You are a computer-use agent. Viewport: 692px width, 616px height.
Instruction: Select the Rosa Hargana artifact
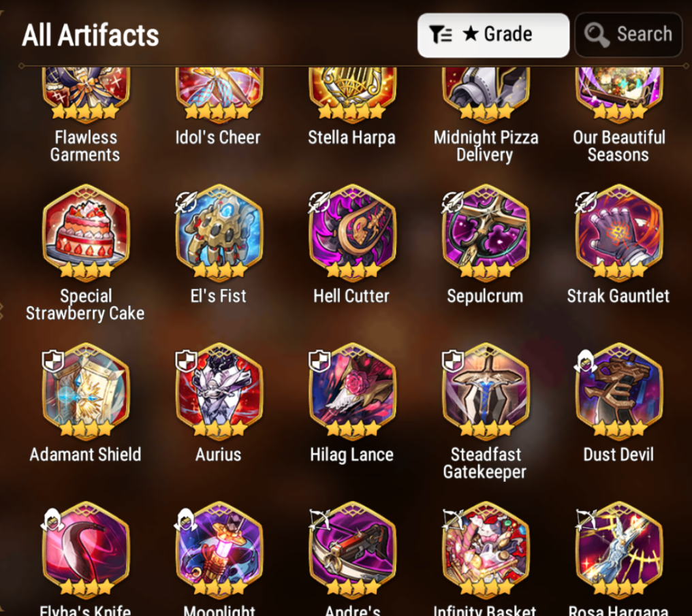(x=618, y=550)
